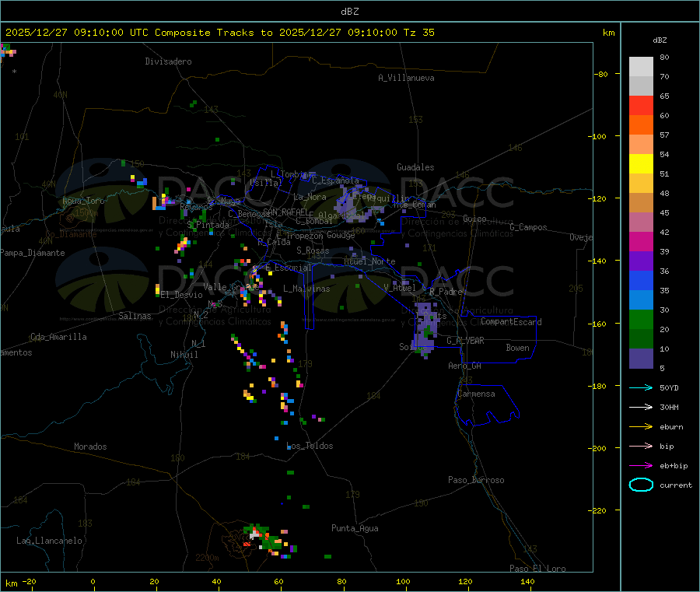This screenshot has width=700, height=592.
Task: Click the Lag.Llancanelo map label
Action: point(50,541)
